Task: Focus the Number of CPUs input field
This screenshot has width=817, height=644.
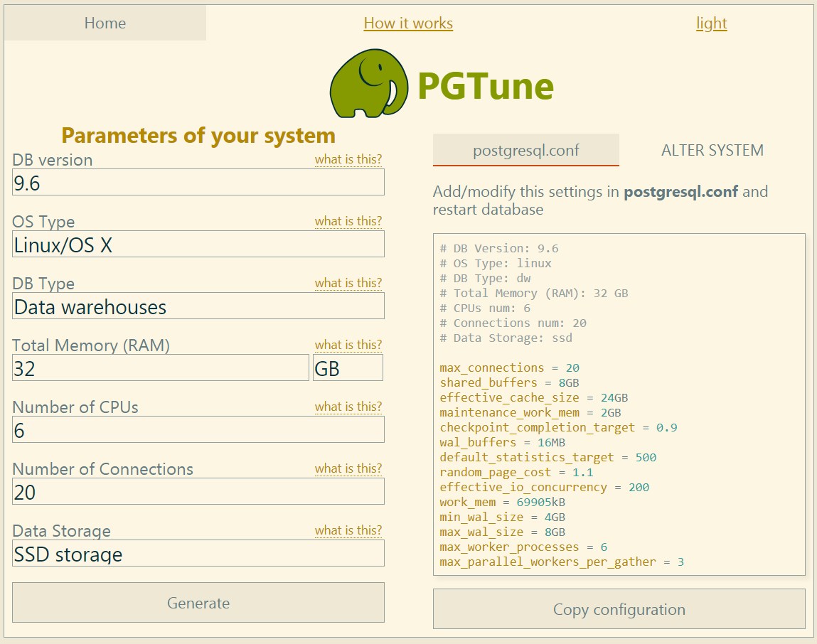Action: 198,430
